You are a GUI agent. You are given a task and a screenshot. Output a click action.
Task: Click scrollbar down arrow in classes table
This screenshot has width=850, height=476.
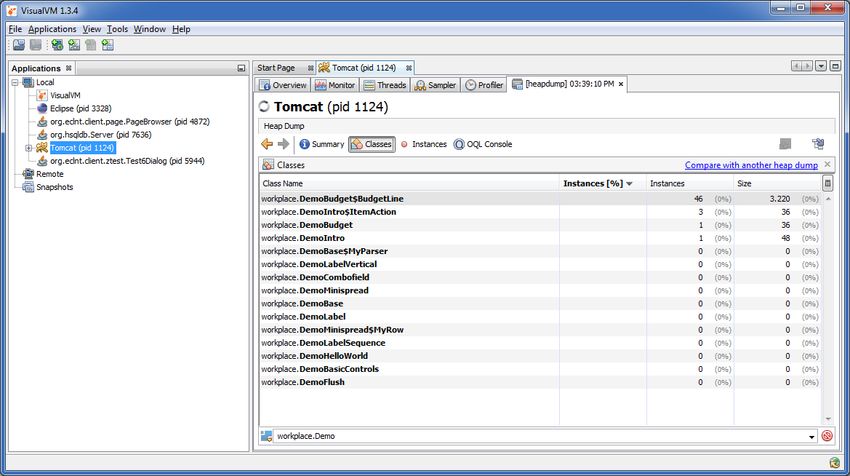tap(828, 419)
